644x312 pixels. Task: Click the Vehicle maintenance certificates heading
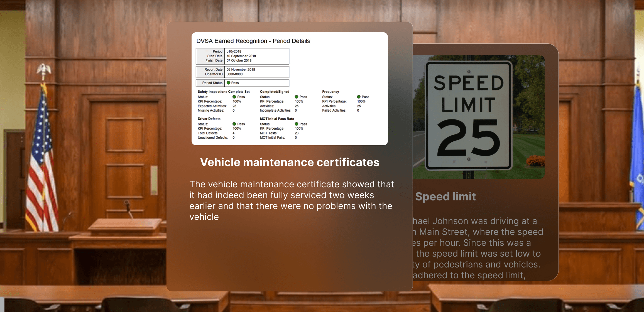(x=290, y=162)
